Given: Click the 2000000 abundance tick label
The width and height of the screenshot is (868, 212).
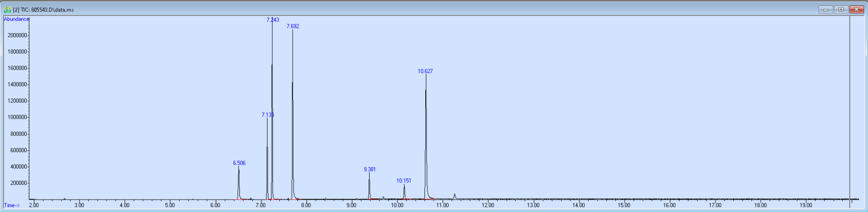Looking at the screenshot, I should pos(17,36).
